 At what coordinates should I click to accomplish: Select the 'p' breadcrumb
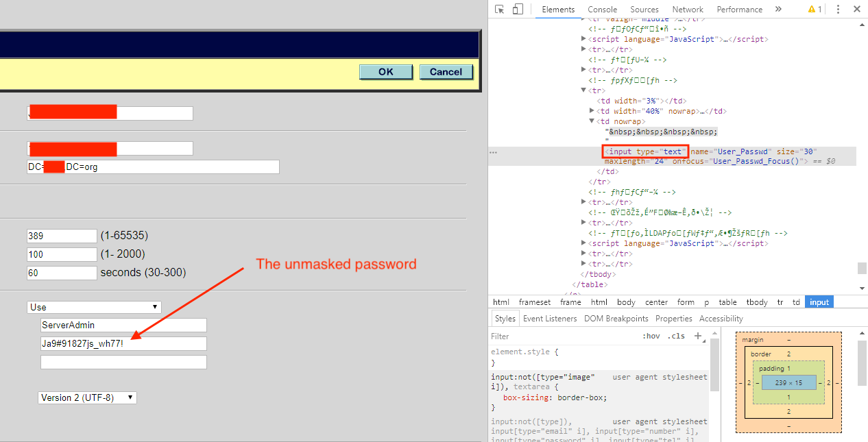(x=706, y=302)
